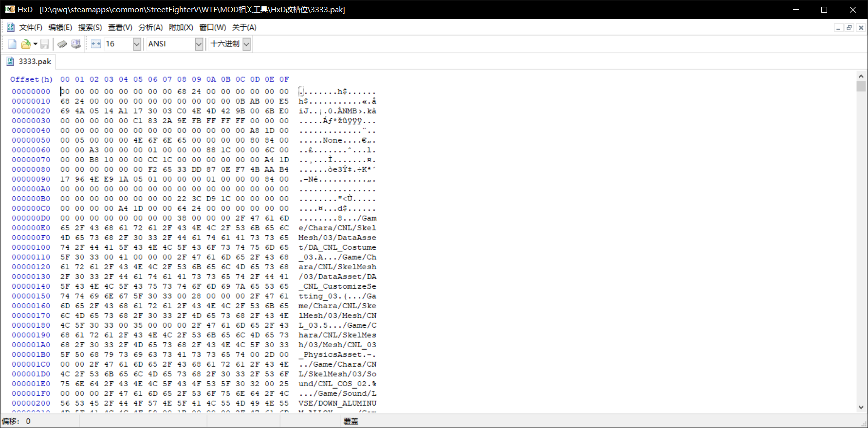Open the document icon left of the 文件 menu
Screen dimensions: 868x428
pos(11,27)
